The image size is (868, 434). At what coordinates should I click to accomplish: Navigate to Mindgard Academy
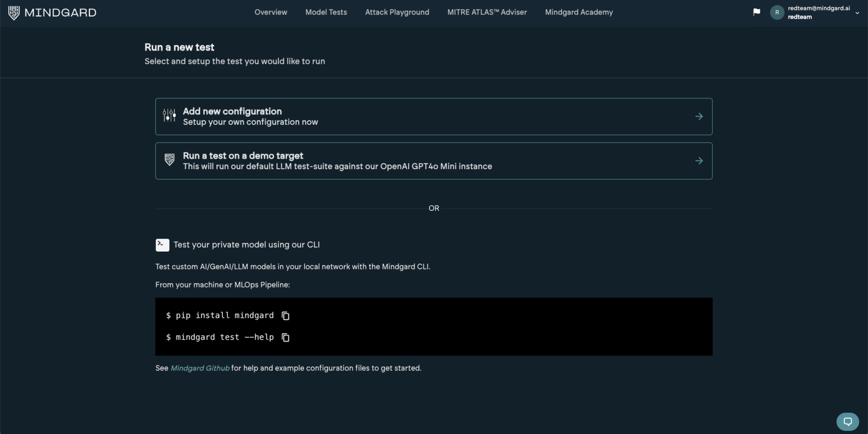[x=579, y=12]
